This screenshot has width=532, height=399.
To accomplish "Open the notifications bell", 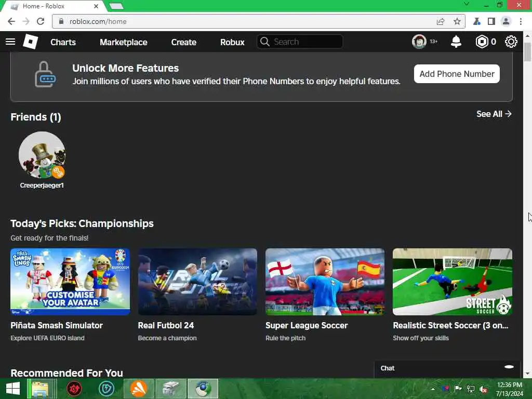I will pyautogui.click(x=456, y=42).
